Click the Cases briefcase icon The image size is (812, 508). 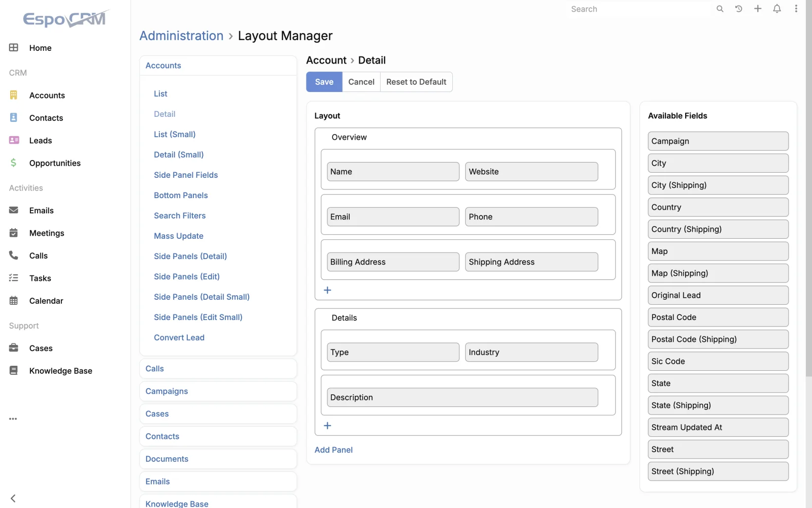[x=14, y=348]
